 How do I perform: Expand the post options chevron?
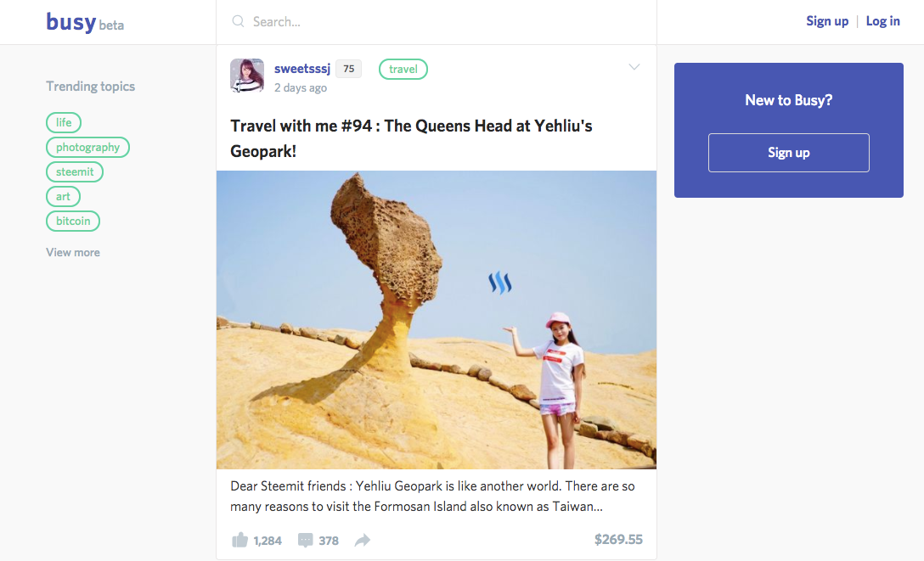[634, 67]
